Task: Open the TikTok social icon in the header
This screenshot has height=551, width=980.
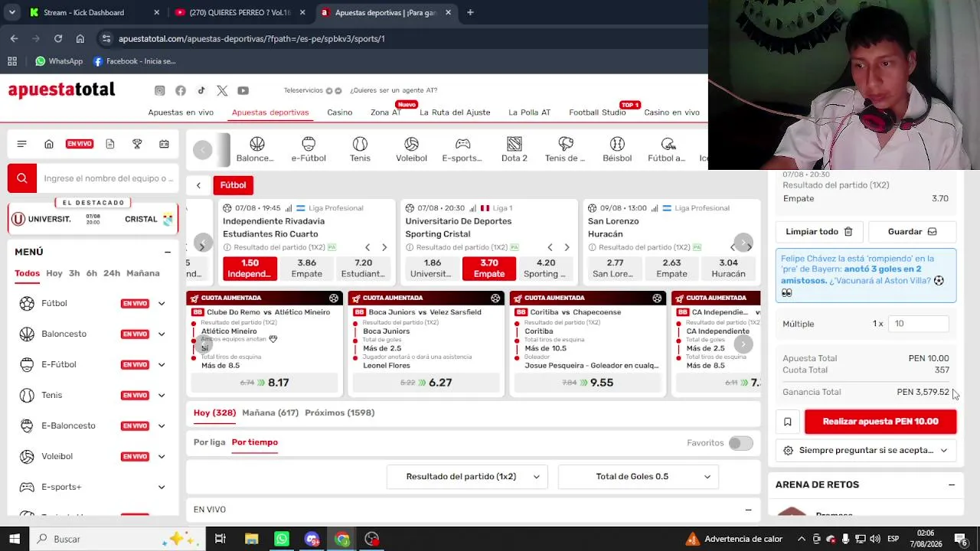Action: (201, 90)
